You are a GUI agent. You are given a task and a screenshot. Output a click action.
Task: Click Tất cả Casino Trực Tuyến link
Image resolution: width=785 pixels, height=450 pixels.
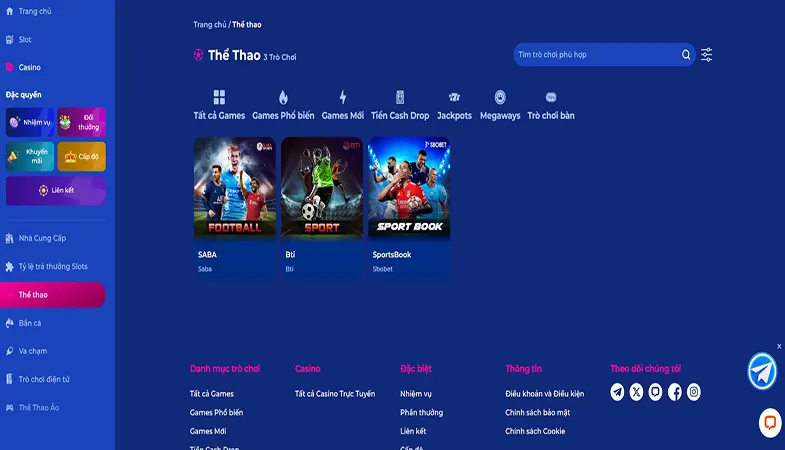(x=335, y=394)
